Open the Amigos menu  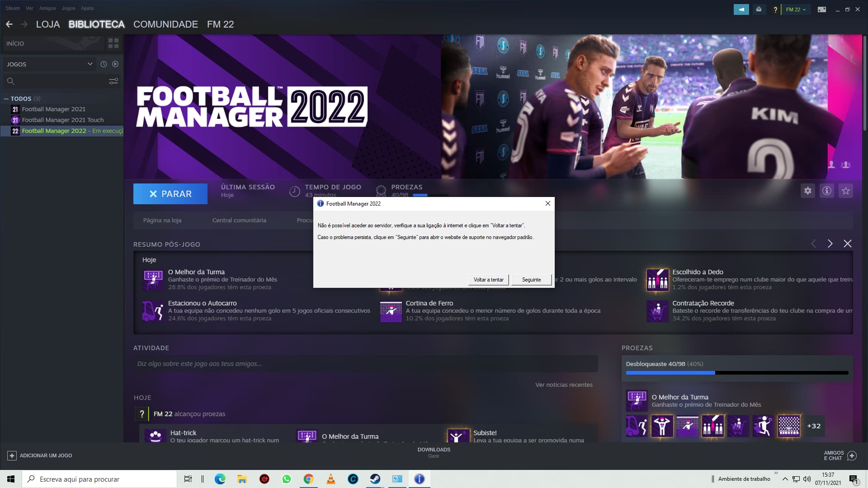[x=47, y=8]
